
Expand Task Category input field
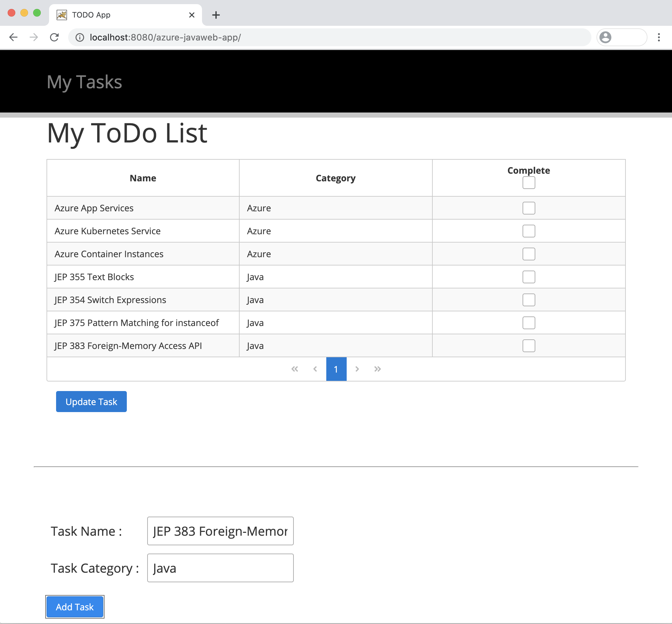point(220,568)
